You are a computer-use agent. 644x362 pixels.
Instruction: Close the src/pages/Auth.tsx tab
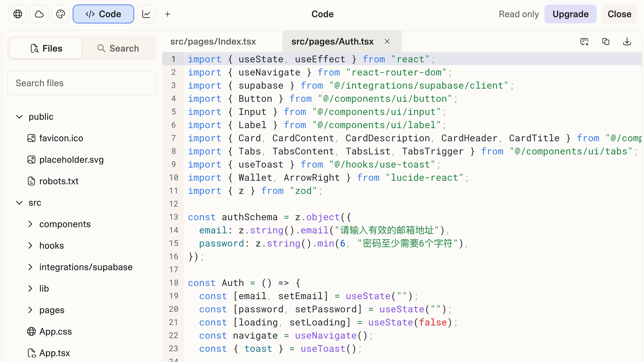(387, 42)
